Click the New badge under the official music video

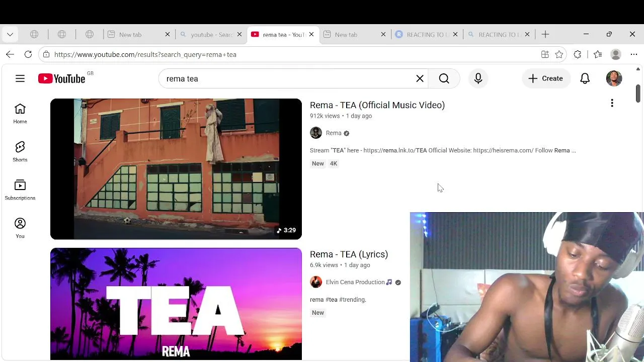tap(318, 163)
